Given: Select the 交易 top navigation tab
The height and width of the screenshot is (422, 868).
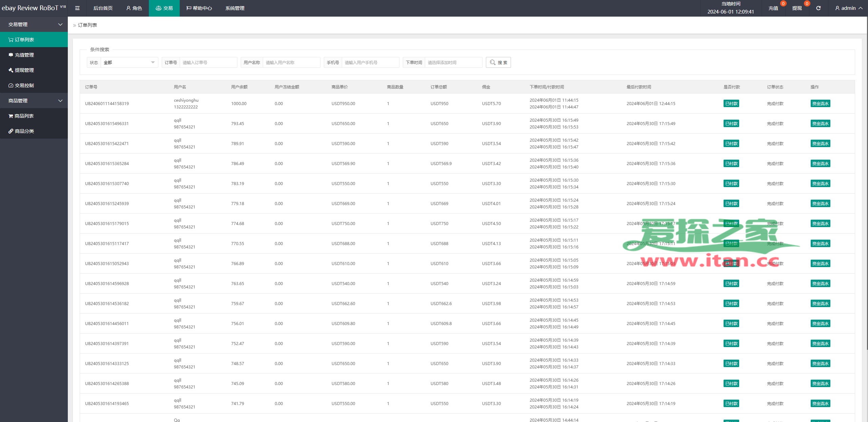Looking at the screenshot, I should (164, 8).
